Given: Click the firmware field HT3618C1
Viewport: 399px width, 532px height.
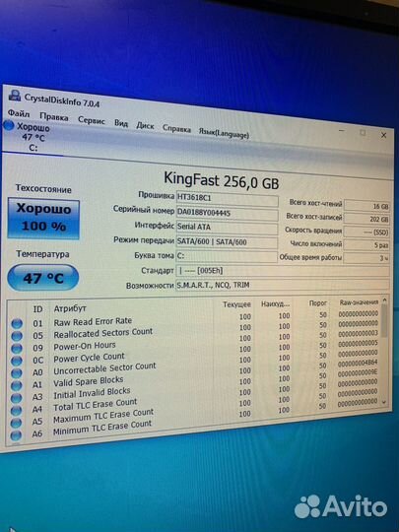Looking at the screenshot, I should tap(227, 198).
